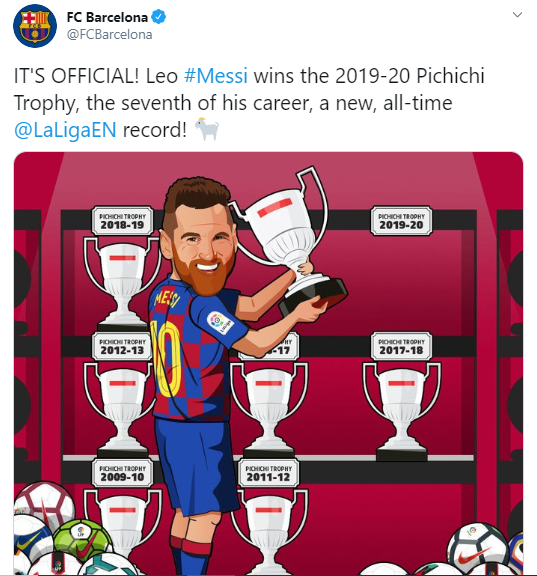Click the goat emoji in tweet
The width and height of the screenshot is (537, 576).
click(206, 129)
